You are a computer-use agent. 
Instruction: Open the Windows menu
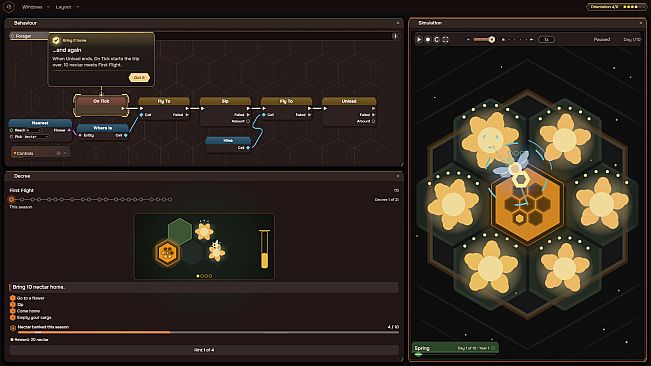point(32,7)
